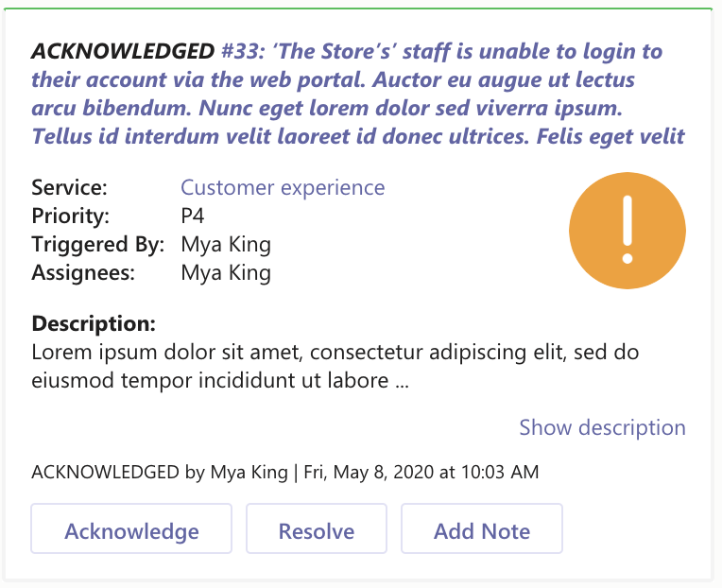Open the Customer experience service link
Image resolution: width=722 pixels, height=588 pixels.
tap(283, 187)
